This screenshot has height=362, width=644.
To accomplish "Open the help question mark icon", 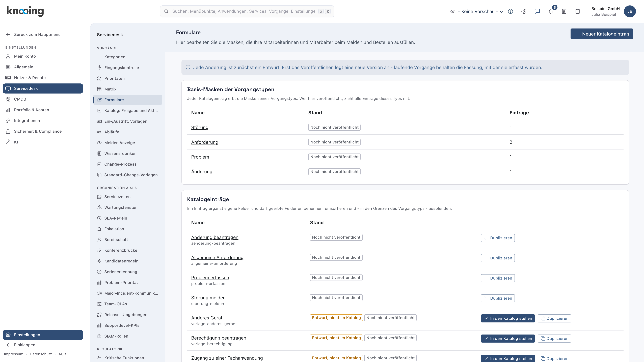I will [511, 12].
